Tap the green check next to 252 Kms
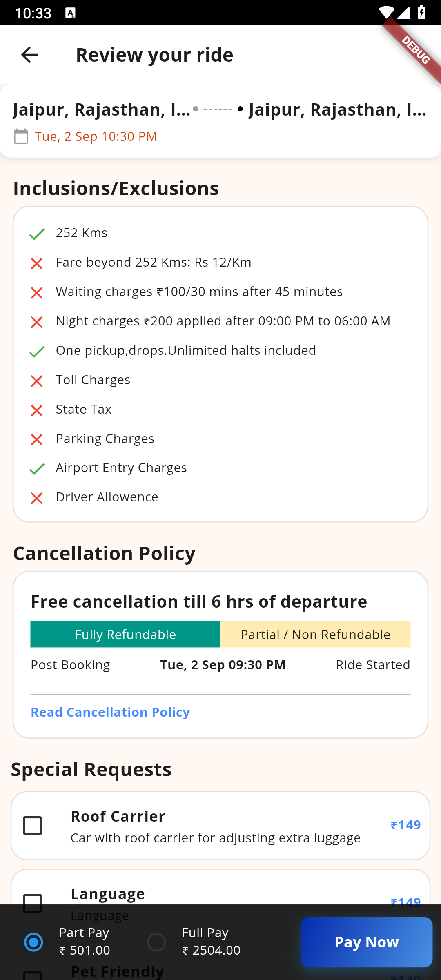 [37, 234]
